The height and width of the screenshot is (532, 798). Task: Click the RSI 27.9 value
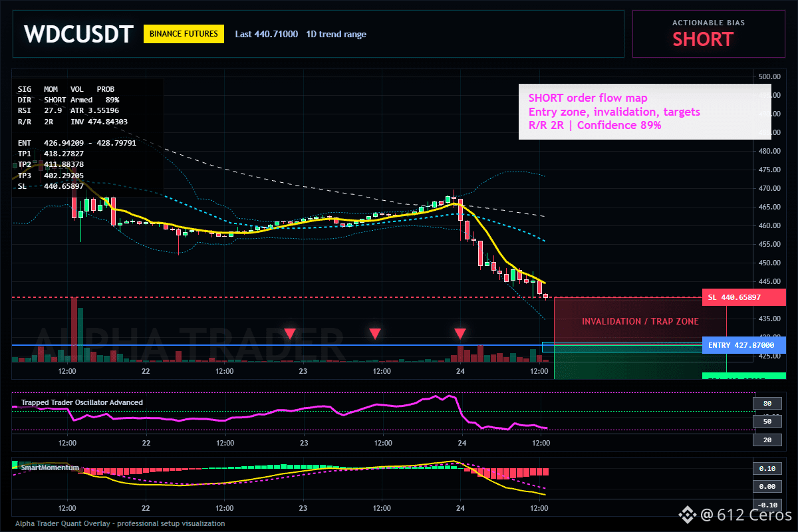pos(40,110)
